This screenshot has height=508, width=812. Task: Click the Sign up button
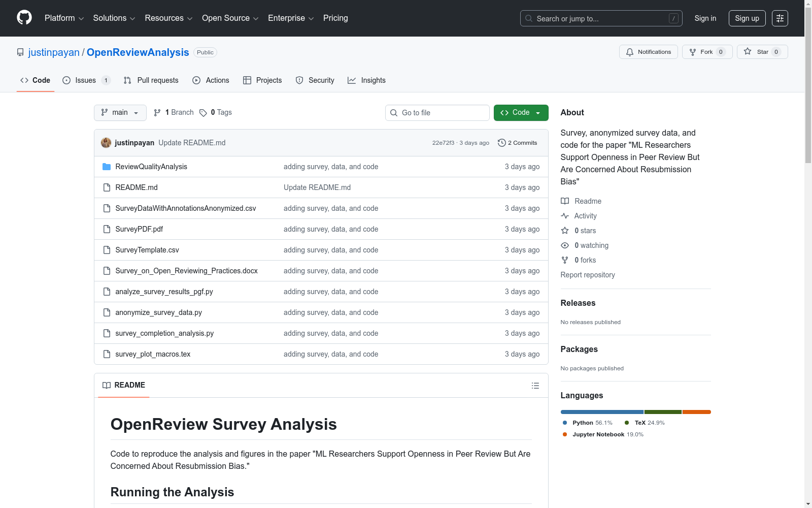[747, 18]
